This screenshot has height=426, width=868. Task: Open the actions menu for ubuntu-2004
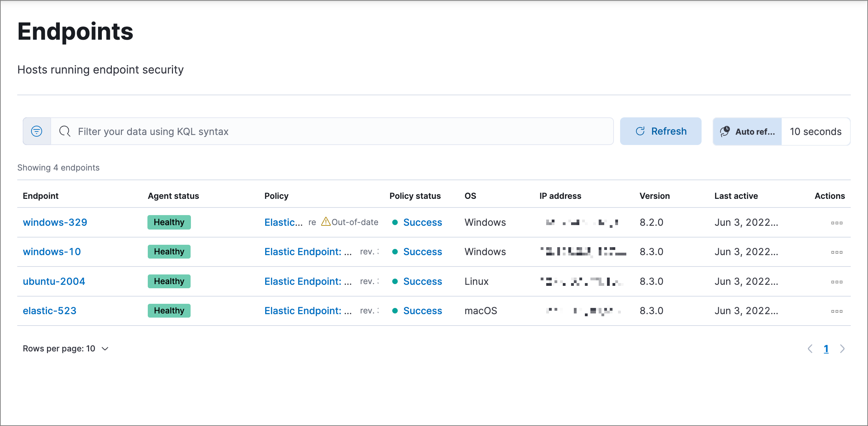click(x=837, y=282)
